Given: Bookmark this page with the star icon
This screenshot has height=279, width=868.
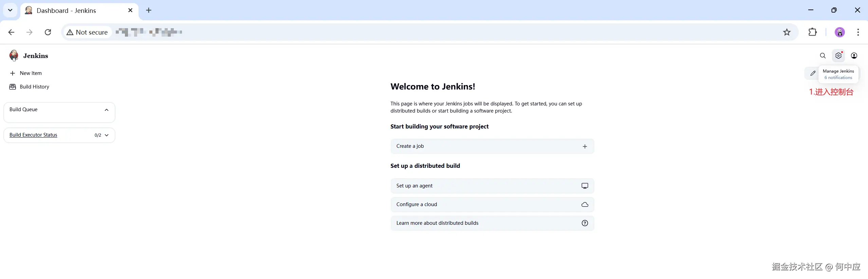Looking at the screenshot, I should pyautogui.click(x=787, y=32).
